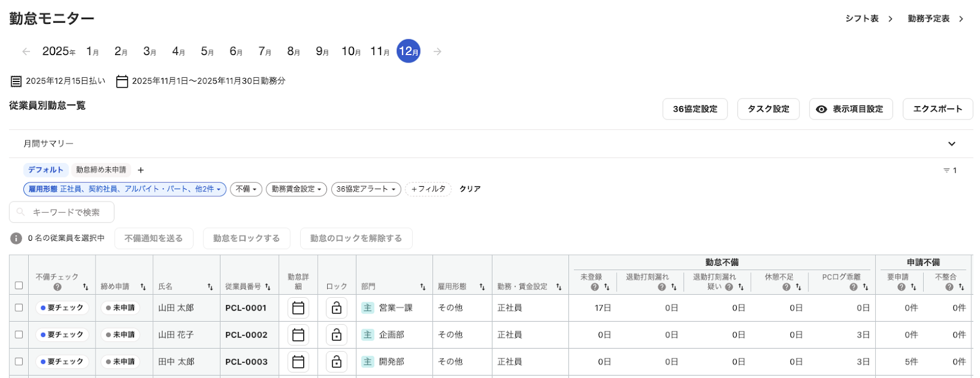Sort by 氏名 column
The width and height of the screenshot is (980, 378).
click(x=210, y=287)
